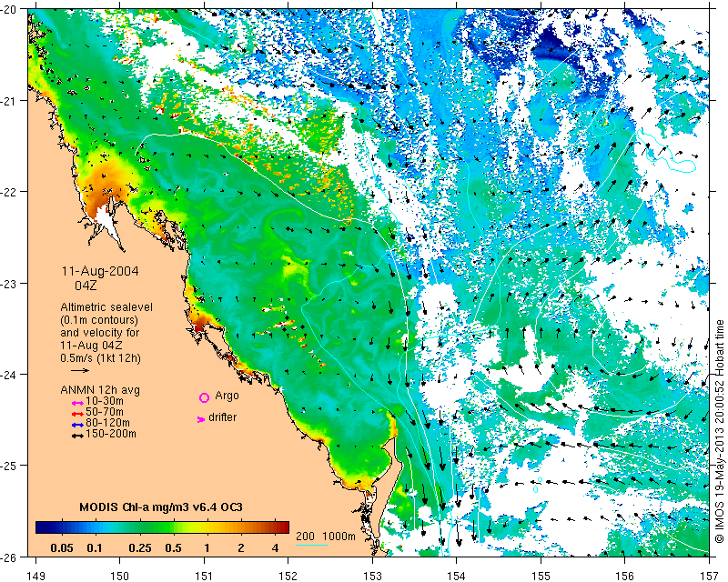Click the MODIS Chl-a mg/m3 title

(161, 507)
